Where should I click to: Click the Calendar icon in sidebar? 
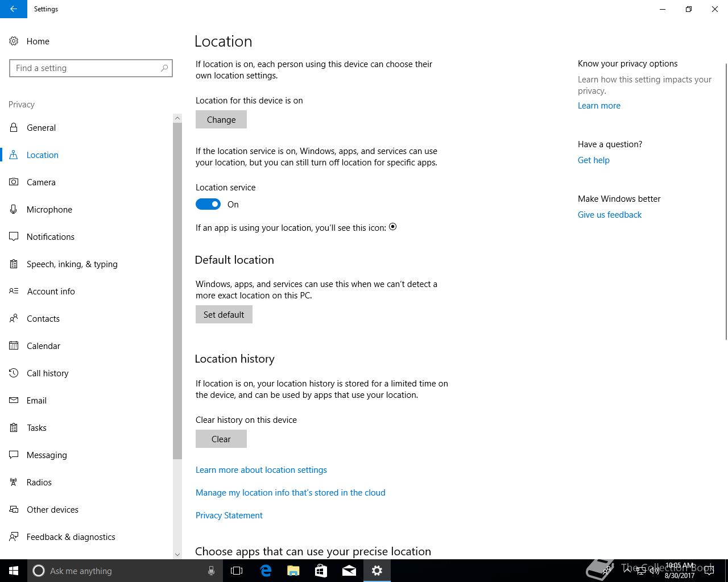coord(14,346)
